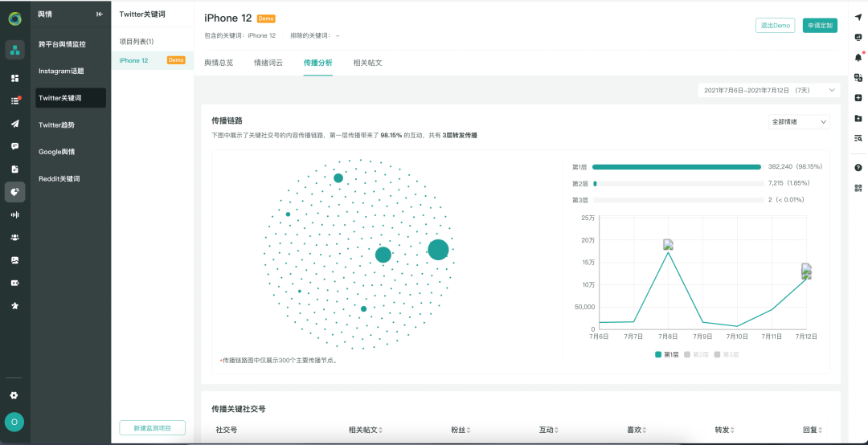The width and height of the screenshot is (868, 445).
Task: Open the organization tree icon in left rail
Action: click(15, 50)
